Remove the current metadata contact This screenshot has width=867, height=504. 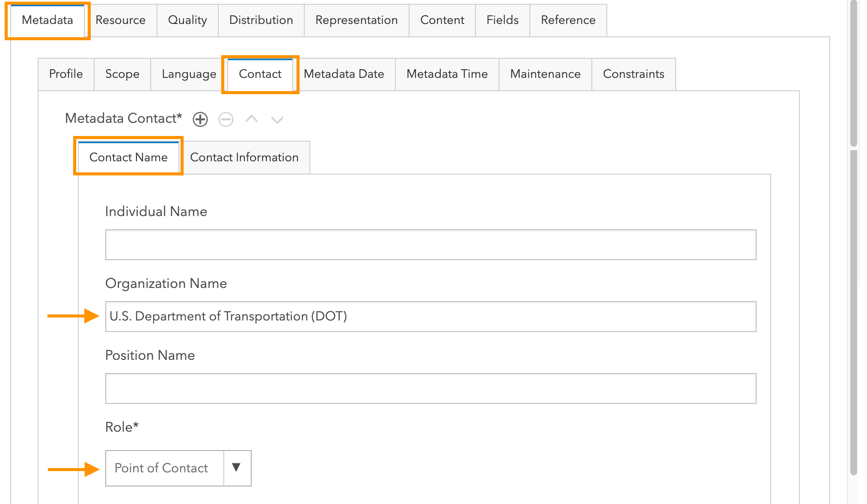click(226, 119)
